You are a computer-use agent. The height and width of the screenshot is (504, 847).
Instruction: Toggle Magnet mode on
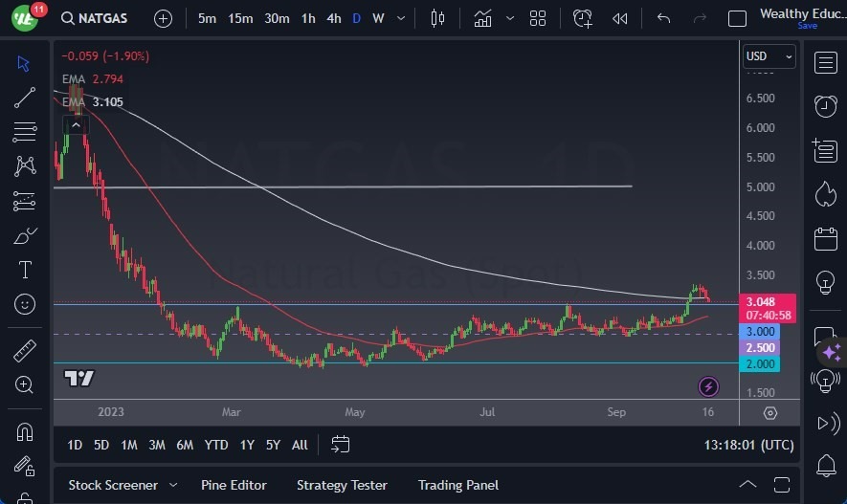click(25, 432)
